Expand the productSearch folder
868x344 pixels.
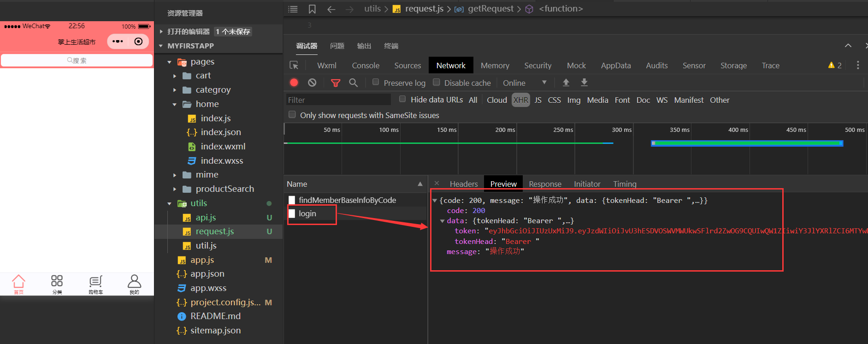click(x=174, y=189)
